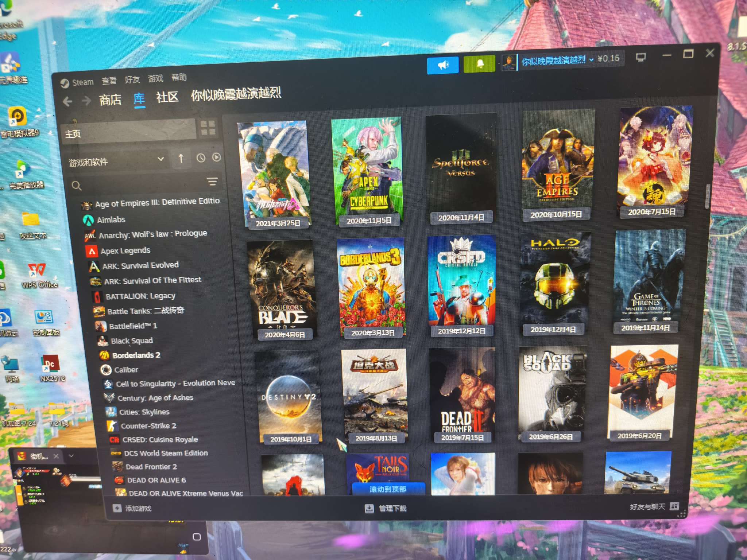Image resolution: width=747 pixels, height=560 pixels.
Task: Click the 主页 home button
Action: 129,131
